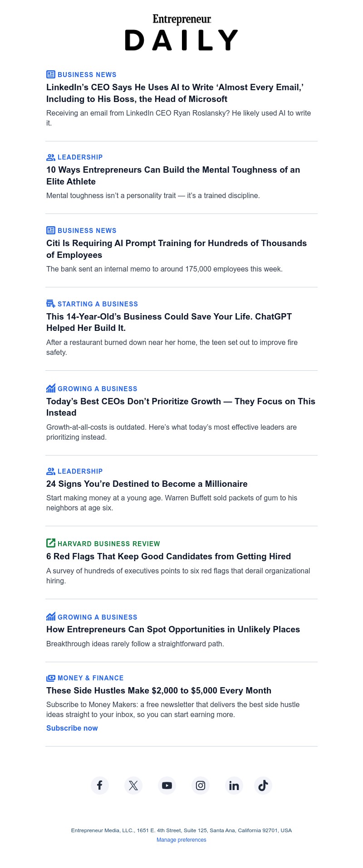Image resolution: width=363 pixels, height=868 pixels.
Task: Open the Manage preferences link
Action: pos(181,840)
